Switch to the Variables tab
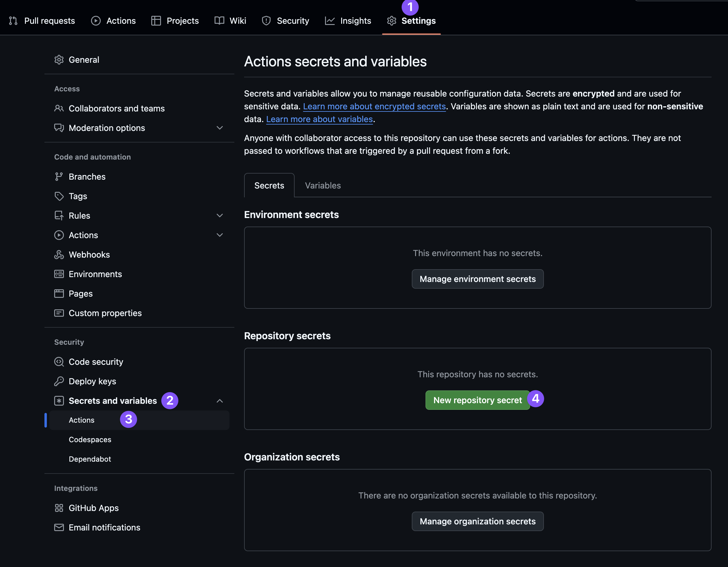Screen dimensions: 728x567 point(323,185)
